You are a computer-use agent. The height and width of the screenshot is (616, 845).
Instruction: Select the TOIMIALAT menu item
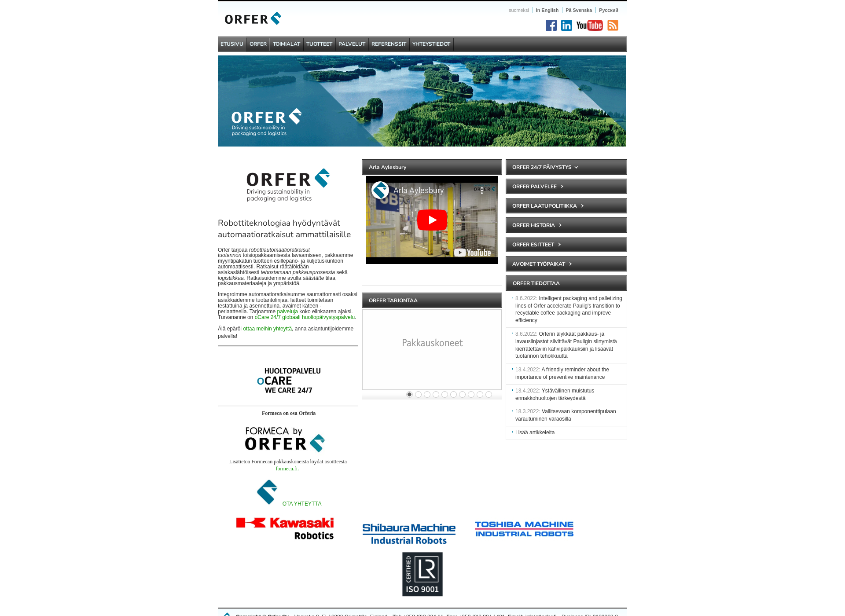[286, 44]
